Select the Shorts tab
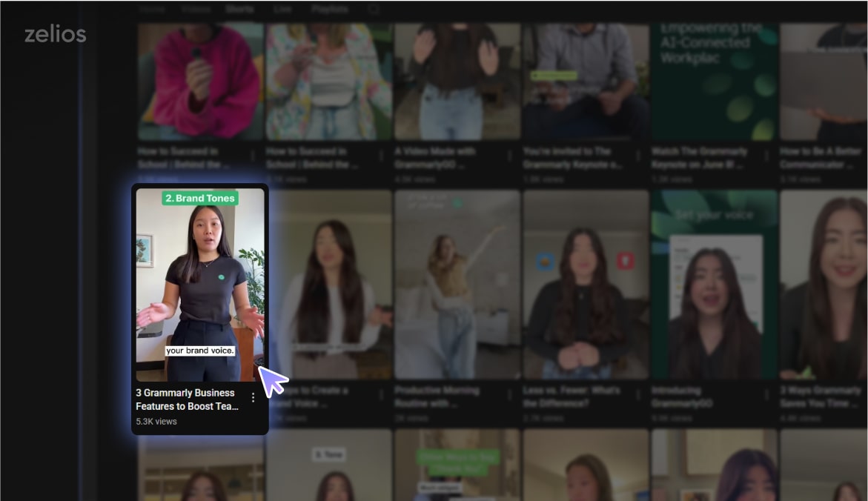The width and height of the screenshot is (868, 501). [x=239, y=9]
